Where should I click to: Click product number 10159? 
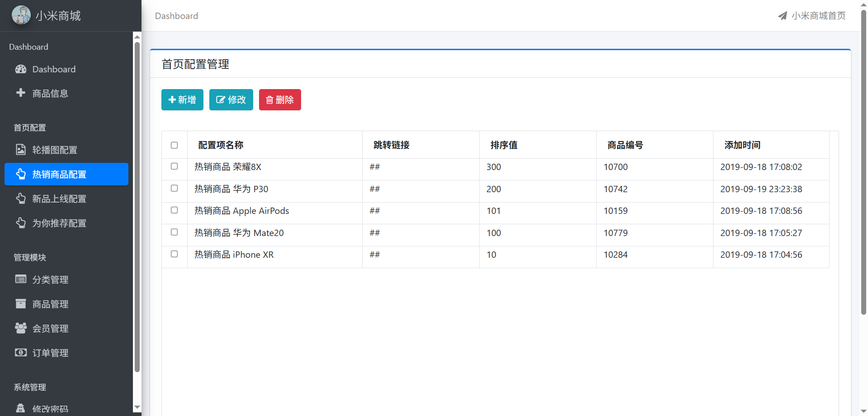[616, 211]
